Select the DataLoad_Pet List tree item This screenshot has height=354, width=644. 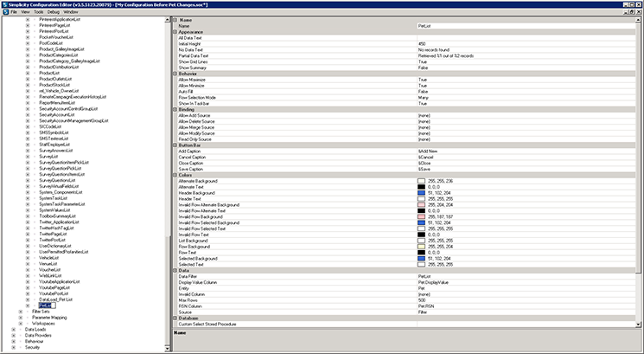[56, 299]
